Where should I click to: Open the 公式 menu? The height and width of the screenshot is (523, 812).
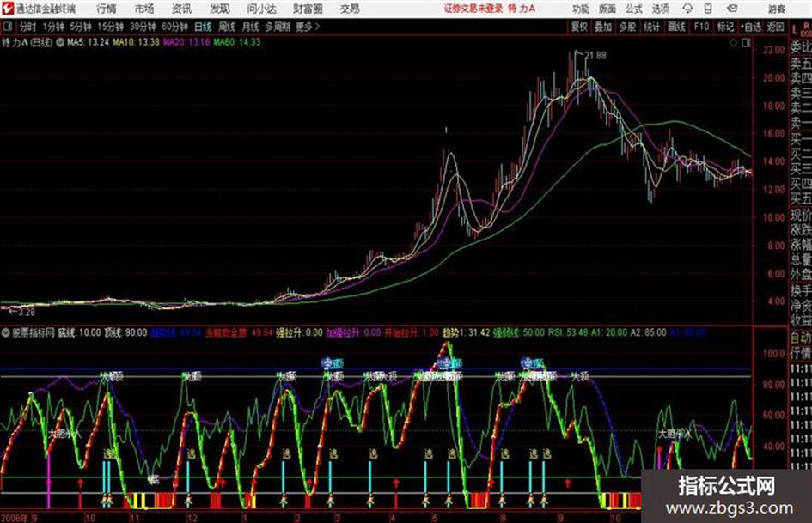point(634,9)
